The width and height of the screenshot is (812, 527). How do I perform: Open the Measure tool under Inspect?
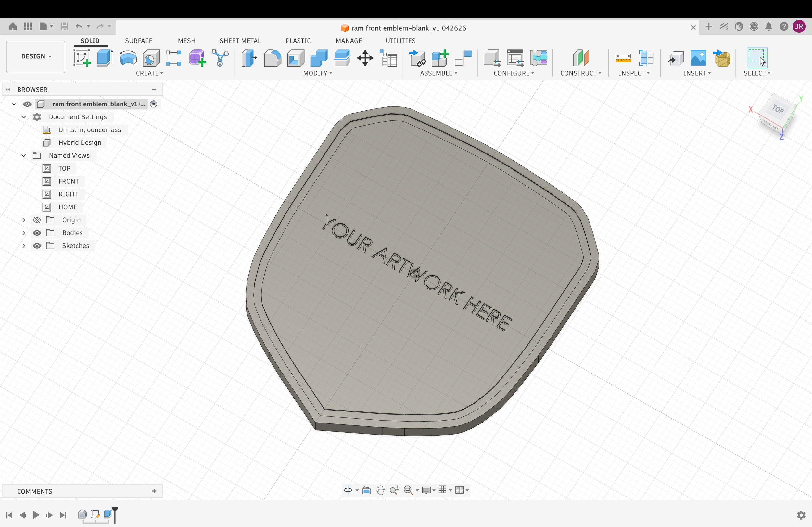point(623,58)
